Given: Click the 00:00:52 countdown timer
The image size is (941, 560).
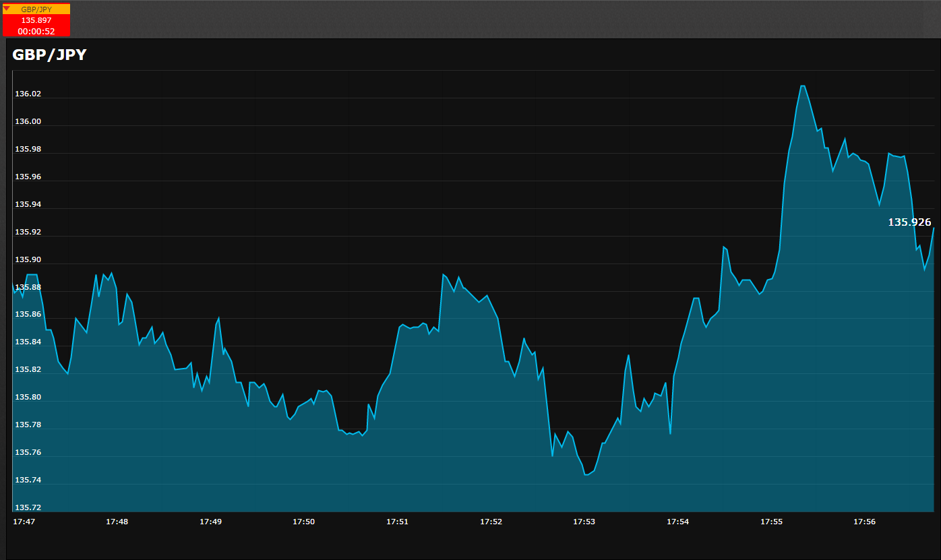Looking at the screenshot, I should coord(36,31).
